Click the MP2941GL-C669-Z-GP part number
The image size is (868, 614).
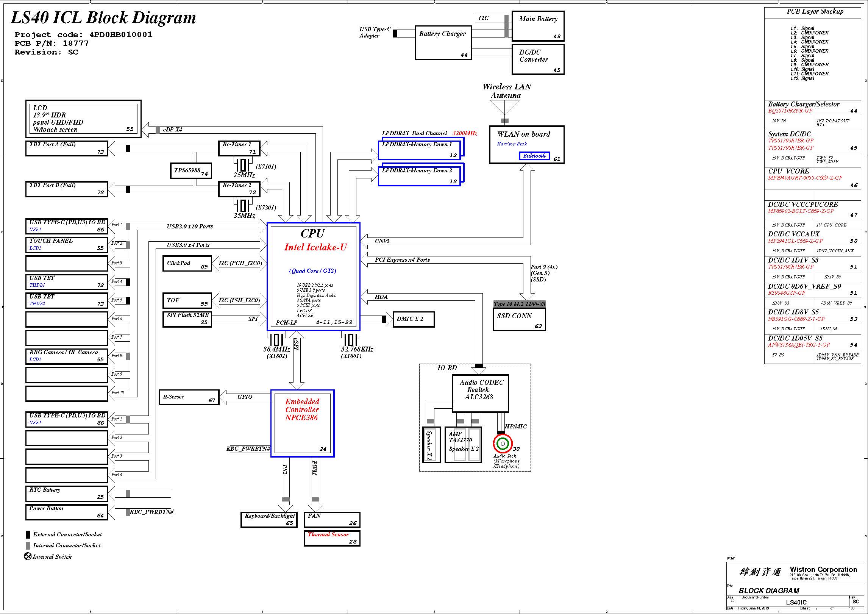795,241
